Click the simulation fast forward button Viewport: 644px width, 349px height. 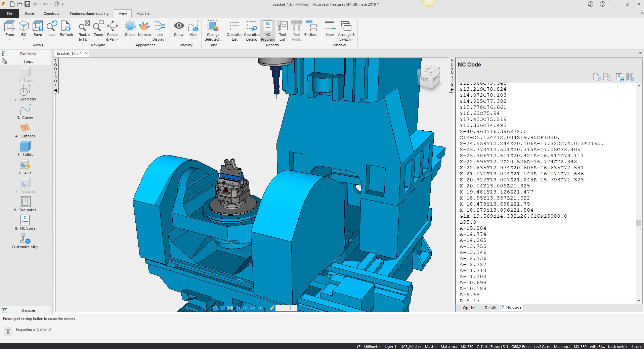[x=252, y=308]
